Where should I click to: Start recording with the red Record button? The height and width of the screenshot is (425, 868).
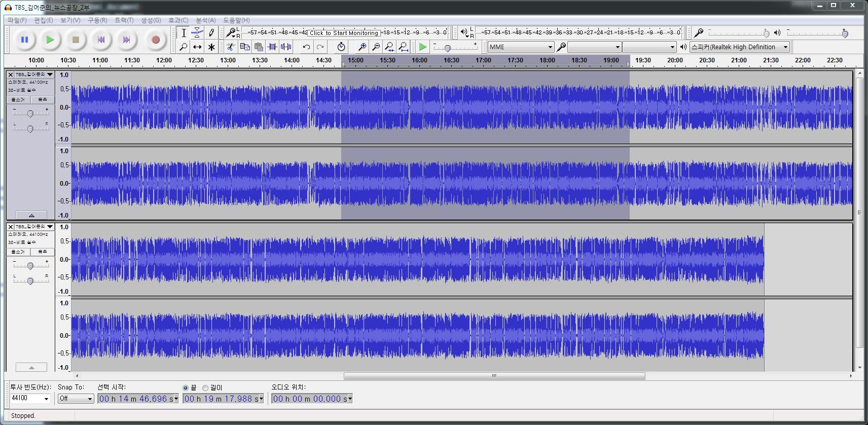coord(156,40)
